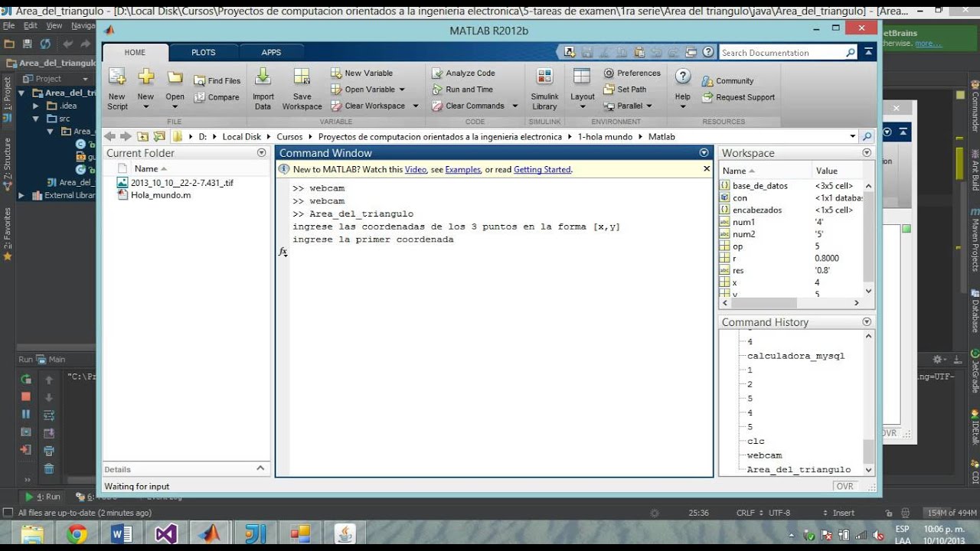This screenshot has height=551, width=980.
Task: Open the Workspace panel actions menu
Action: (x=867, y=153)
